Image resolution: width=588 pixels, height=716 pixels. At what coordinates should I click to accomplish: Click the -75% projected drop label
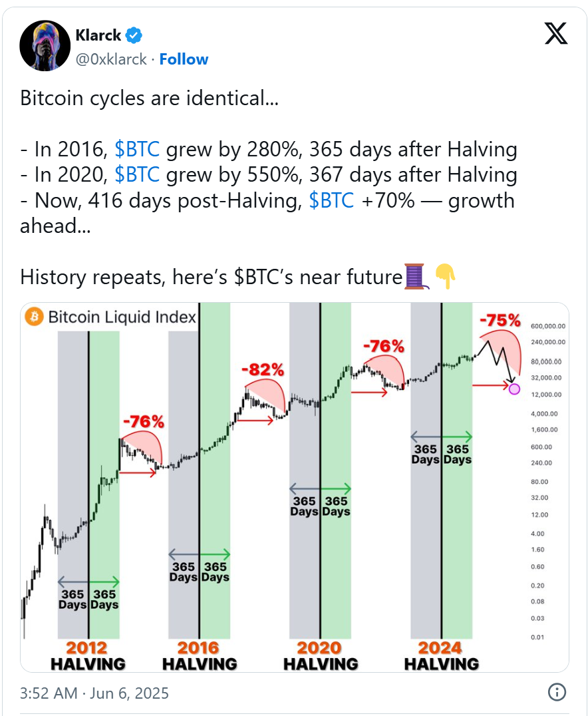click(x=500, y=320)
